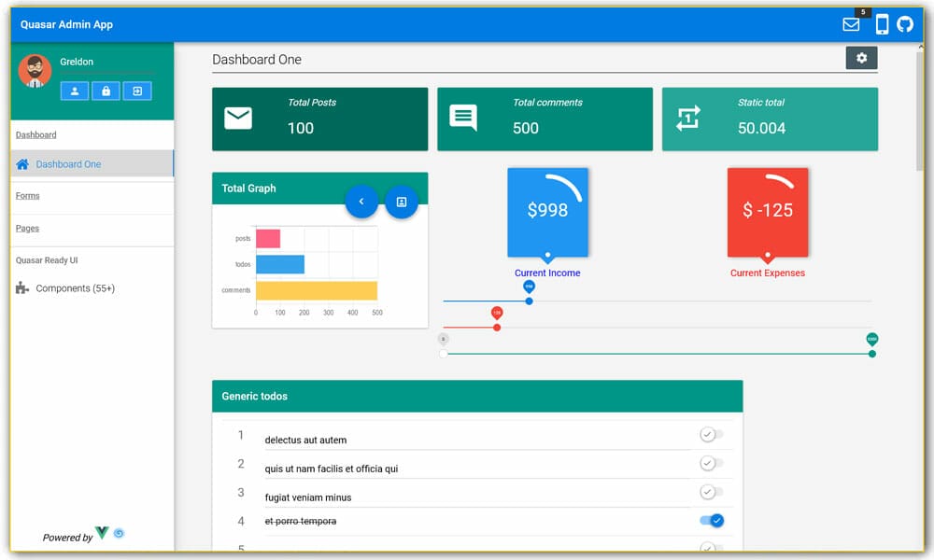Click the back arrow button on Total Graph

point(362,202)
